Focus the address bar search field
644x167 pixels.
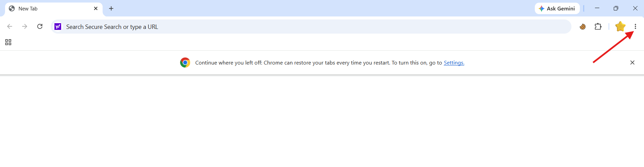(x=311, y=27)
